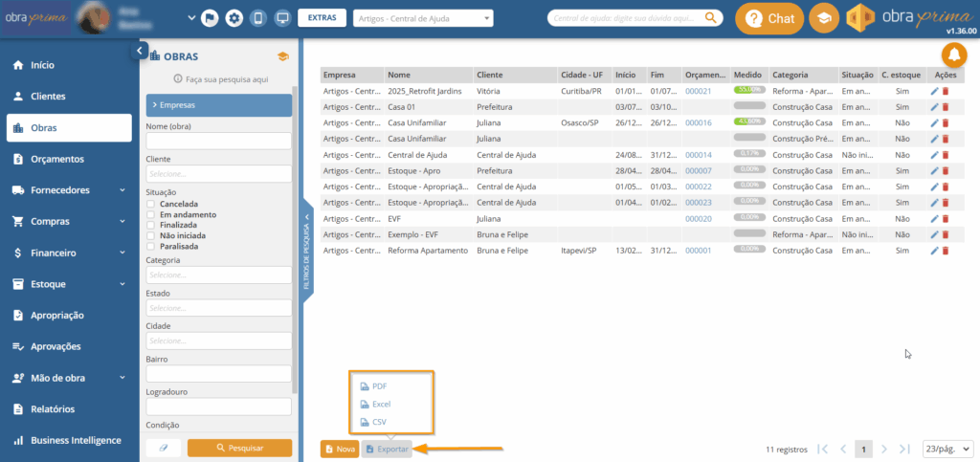Open orçamento link 000021

click(x=698, y=91)
